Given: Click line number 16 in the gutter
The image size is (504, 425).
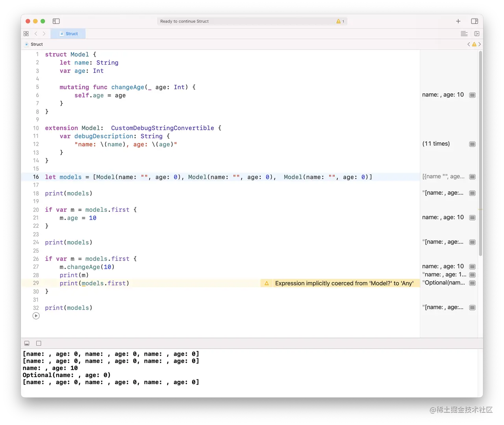Looking at the screenshot, I should tap(36, 177).
